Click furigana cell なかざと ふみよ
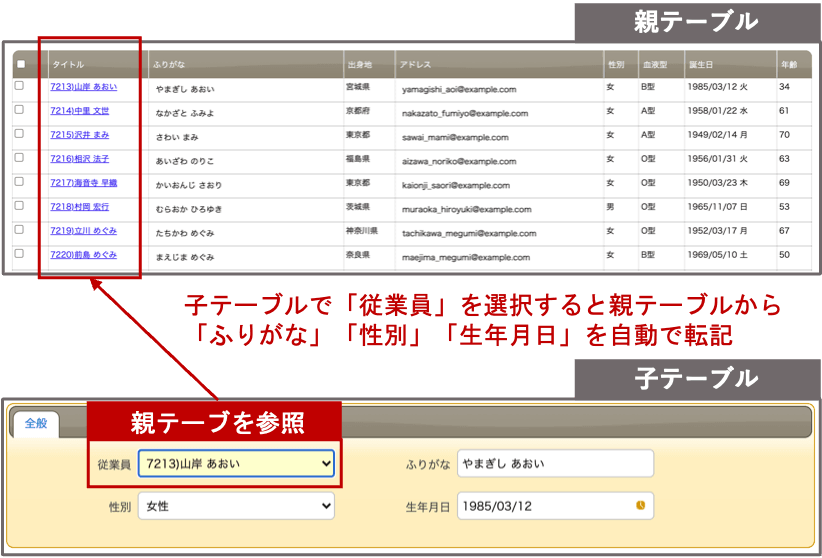 (x=185, y=113)
